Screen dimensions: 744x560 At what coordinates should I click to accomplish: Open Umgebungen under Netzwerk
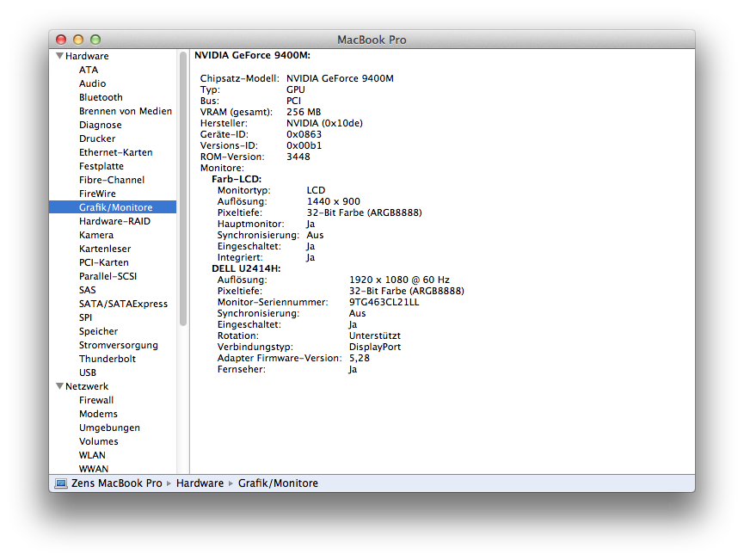click(x=109, y=428)
